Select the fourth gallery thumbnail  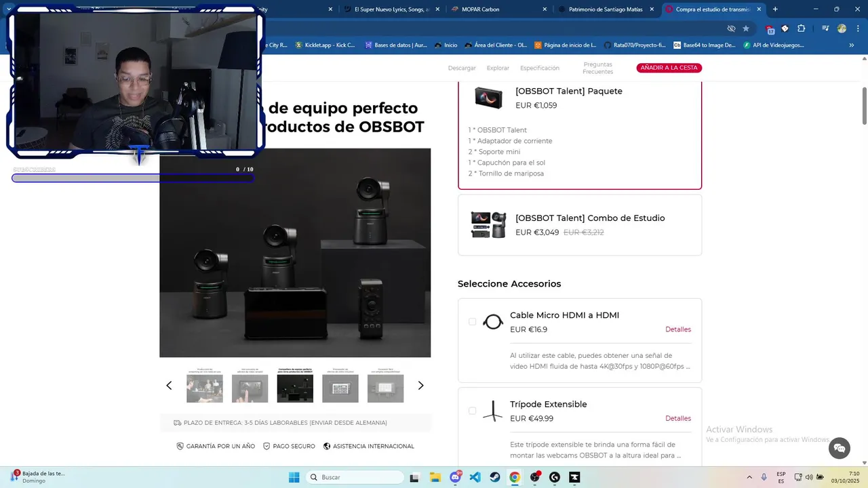[x=340, y=386]
